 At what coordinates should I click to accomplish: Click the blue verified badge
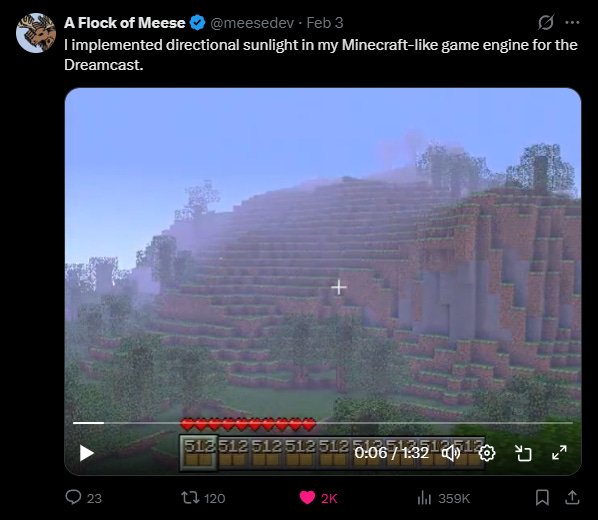click(198, 23)
